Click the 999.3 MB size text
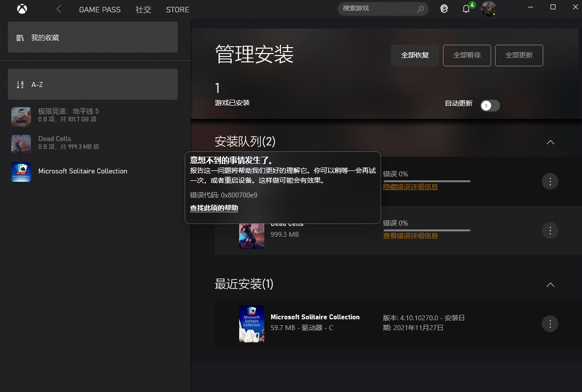Viewport: 582px width, 392px height. click(x=285, y=235)
